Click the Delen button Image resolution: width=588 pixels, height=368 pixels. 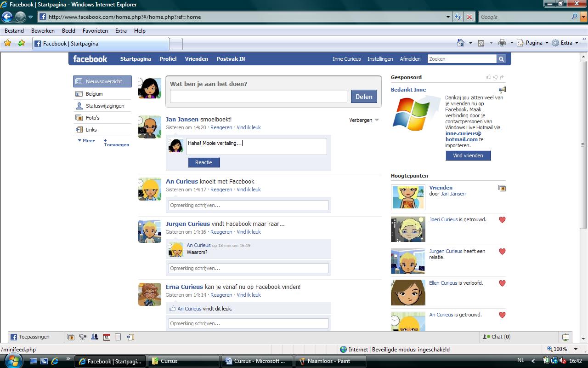pyautogui.click(x=364, y=97)
